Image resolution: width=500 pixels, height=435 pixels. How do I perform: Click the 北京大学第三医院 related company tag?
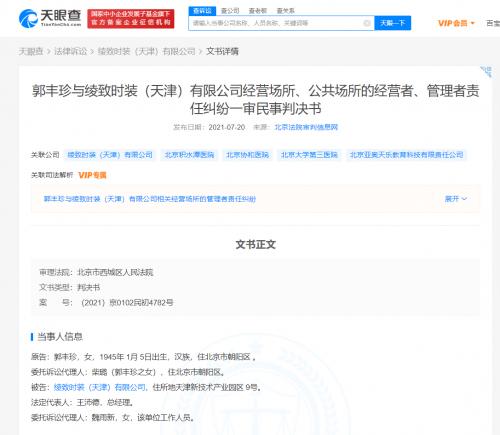(309, 155)
